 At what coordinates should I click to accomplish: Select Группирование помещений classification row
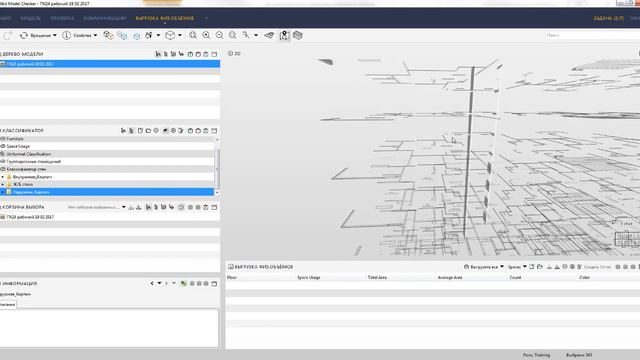pyautogui.click(x=107, y=162)
